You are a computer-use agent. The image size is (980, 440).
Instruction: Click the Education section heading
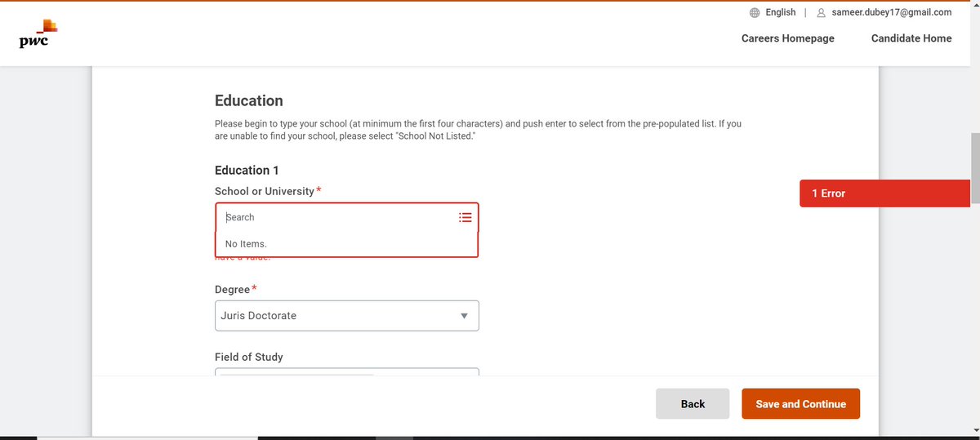[249, 100]
